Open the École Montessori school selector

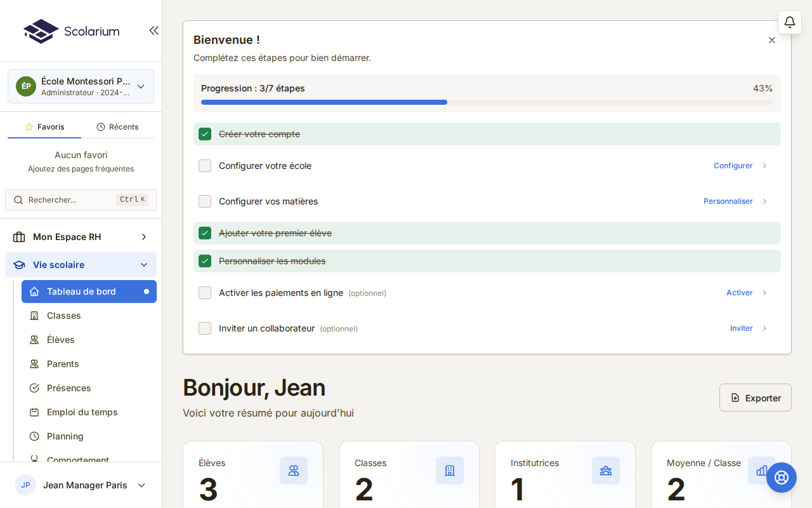pyautogui.click(x=81, y=86)
